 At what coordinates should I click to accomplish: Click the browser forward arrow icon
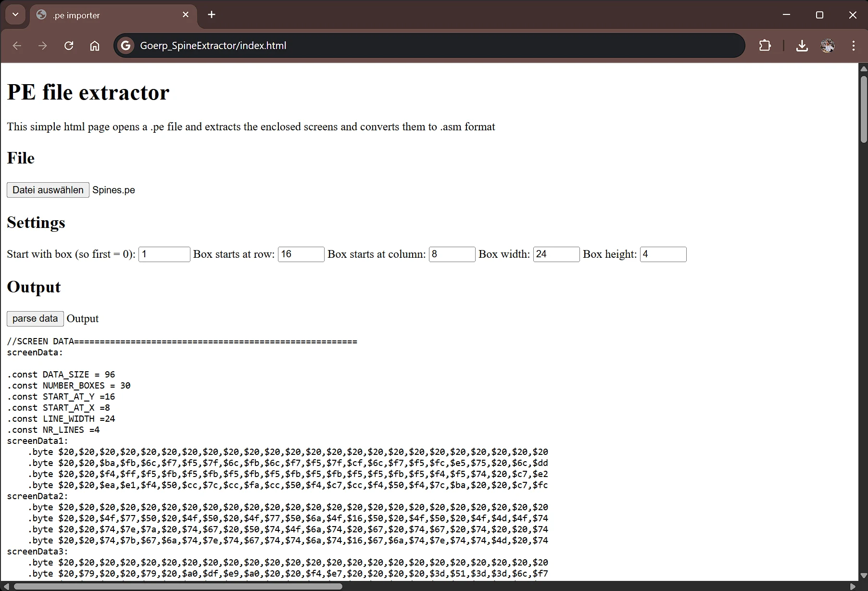43,46
